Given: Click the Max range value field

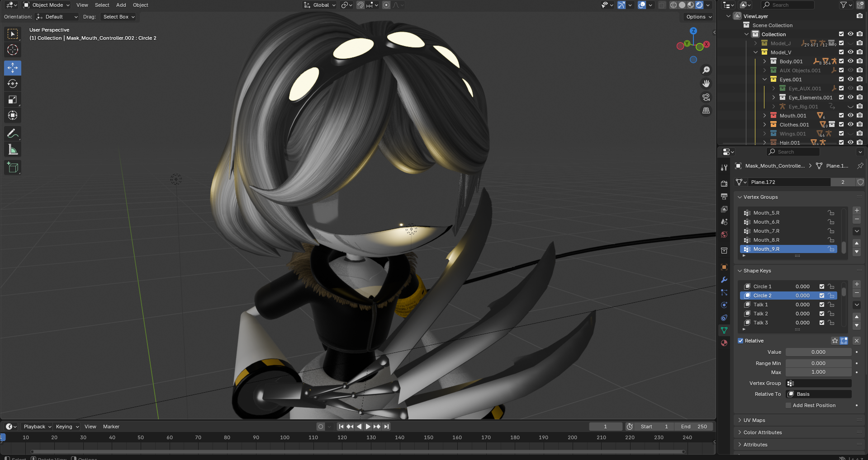Looking at the screenshot, I should (818, 372).
